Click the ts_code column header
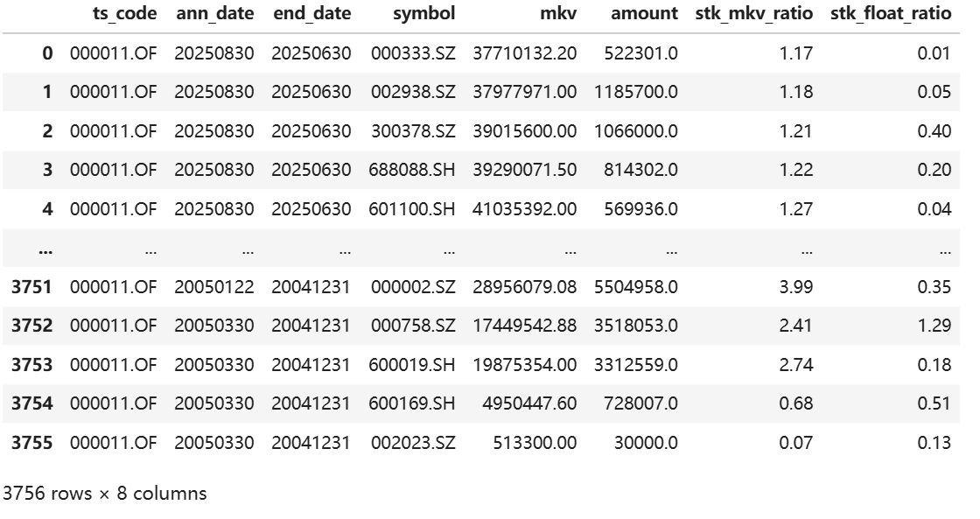Screen dimensions: 980x519 125,14
